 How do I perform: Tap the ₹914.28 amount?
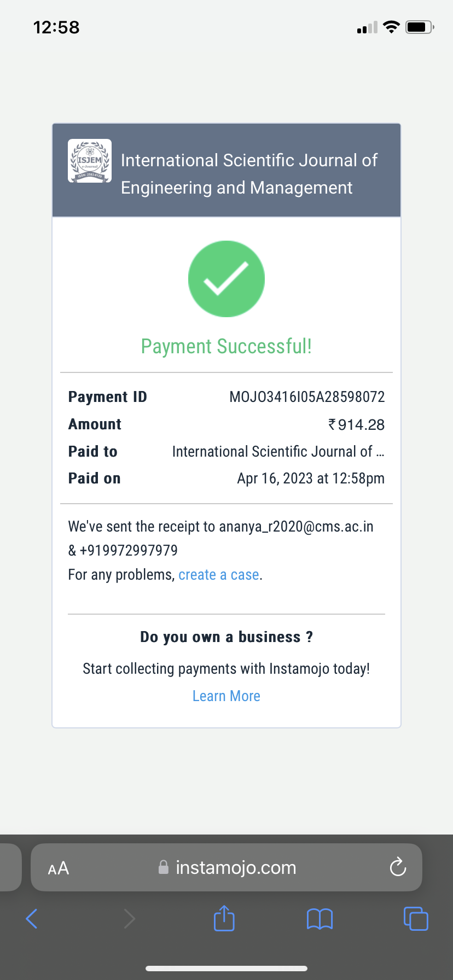[356, 424]
